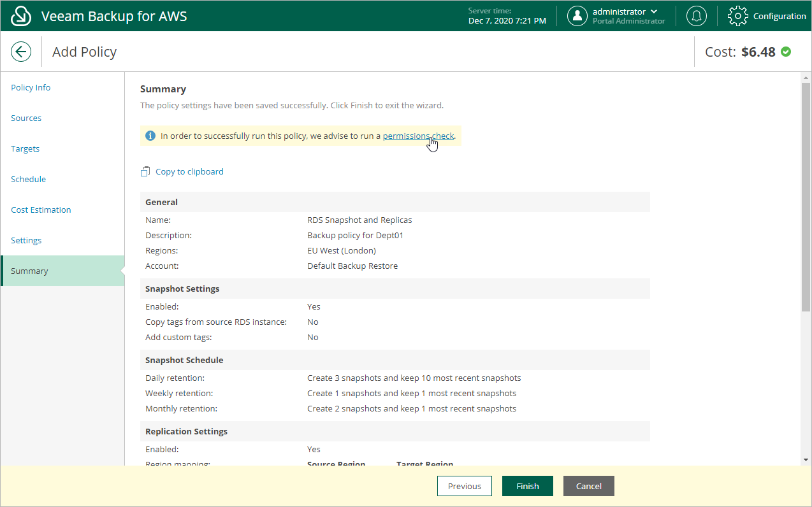
Task: Click the description Backup policy for Dept01
Action: [356, 235]
